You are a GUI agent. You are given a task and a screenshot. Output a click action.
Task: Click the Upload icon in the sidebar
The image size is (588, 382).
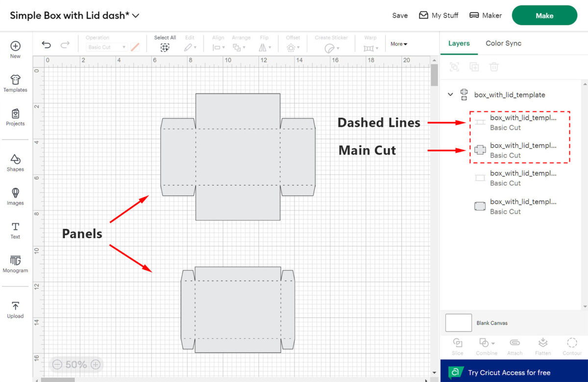click(x=15, y=308)
